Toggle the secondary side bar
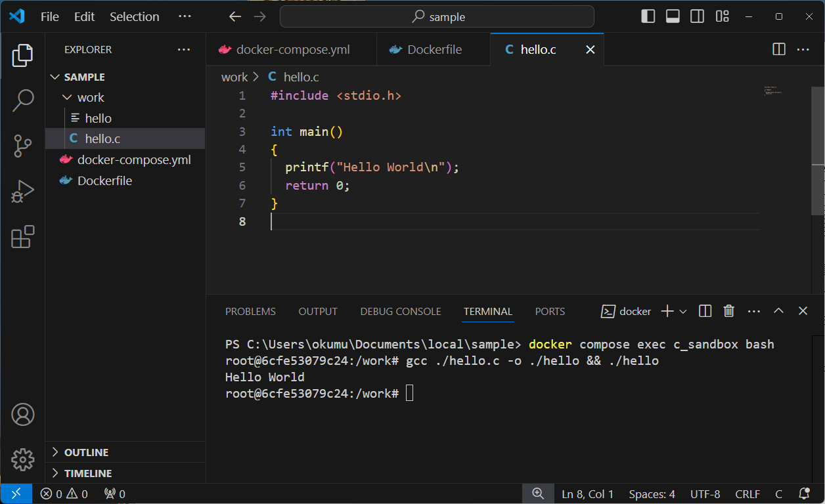This screenshot has width=825, height=504. point(698,16)
